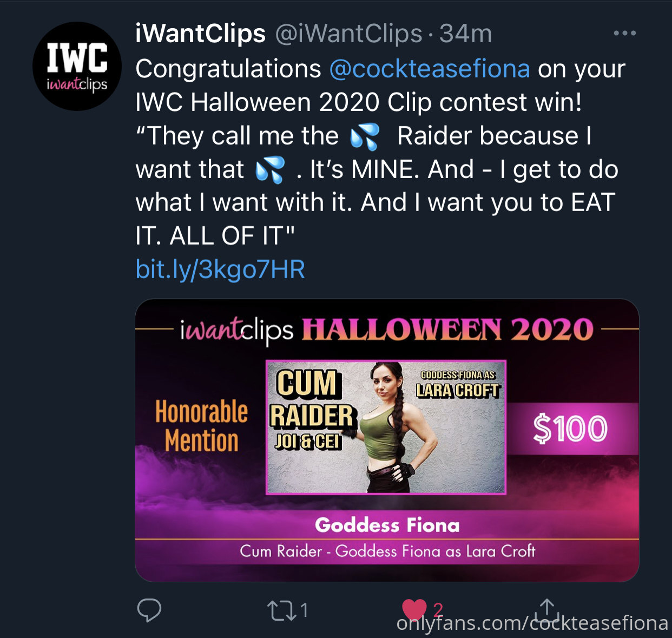Open the IWC profile avatar
Image resolution: width=672 pixels, height=638 pixels.
point(77,67)
